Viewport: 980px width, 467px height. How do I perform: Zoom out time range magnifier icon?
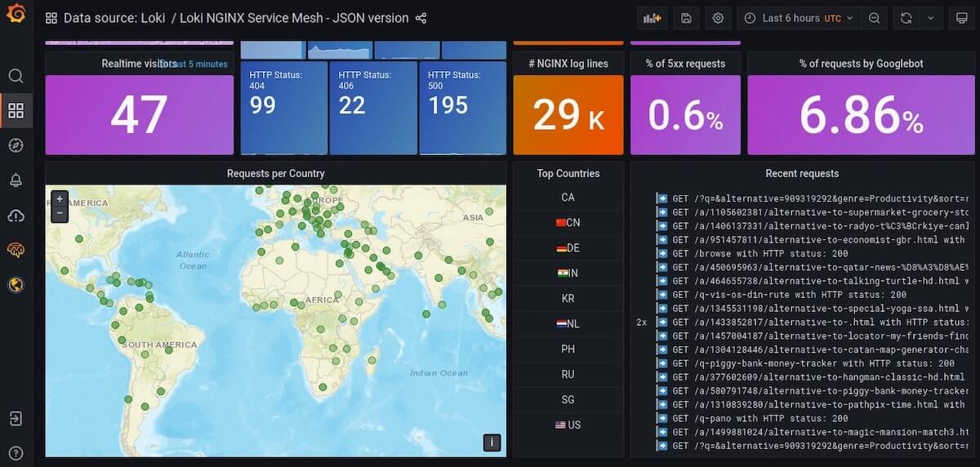pos(875,18)
